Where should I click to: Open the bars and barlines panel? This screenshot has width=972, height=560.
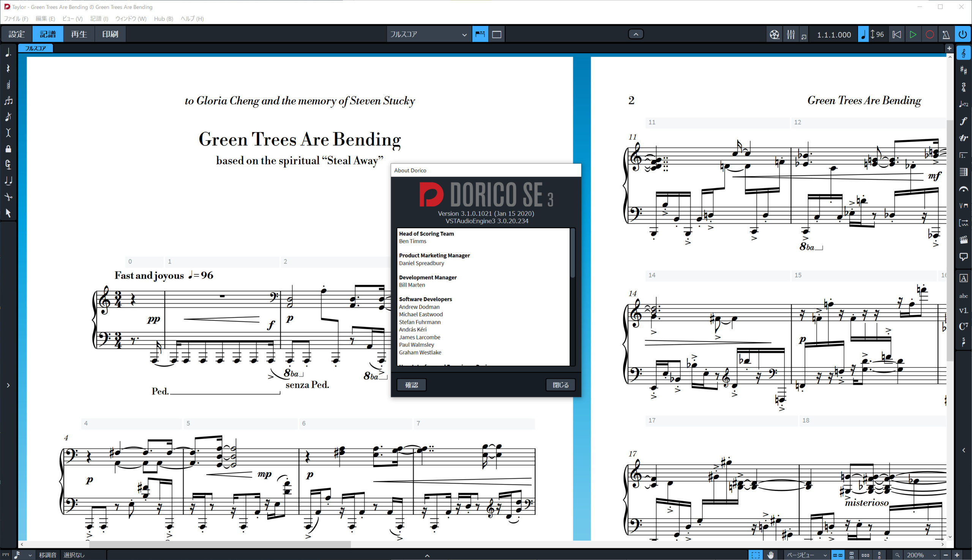tap(964, 172)
